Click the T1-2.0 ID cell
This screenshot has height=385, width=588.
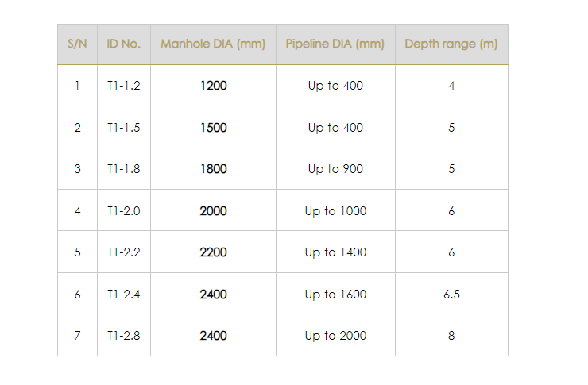[x=123, y=211]
